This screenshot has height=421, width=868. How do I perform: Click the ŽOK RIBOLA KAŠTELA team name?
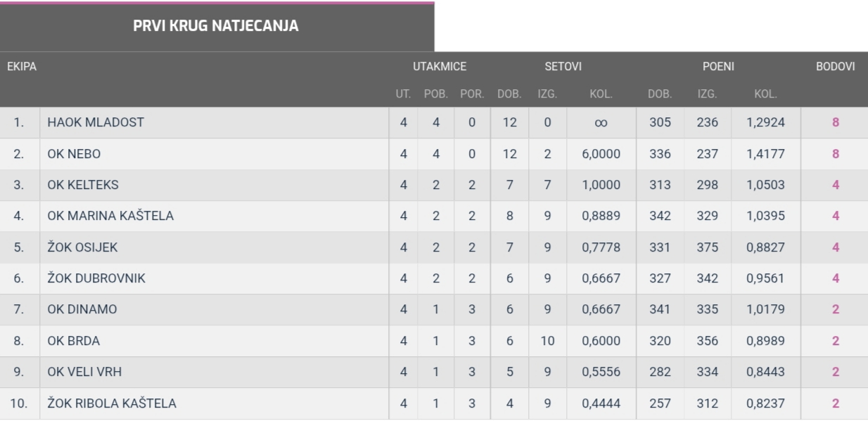[112, 403]
